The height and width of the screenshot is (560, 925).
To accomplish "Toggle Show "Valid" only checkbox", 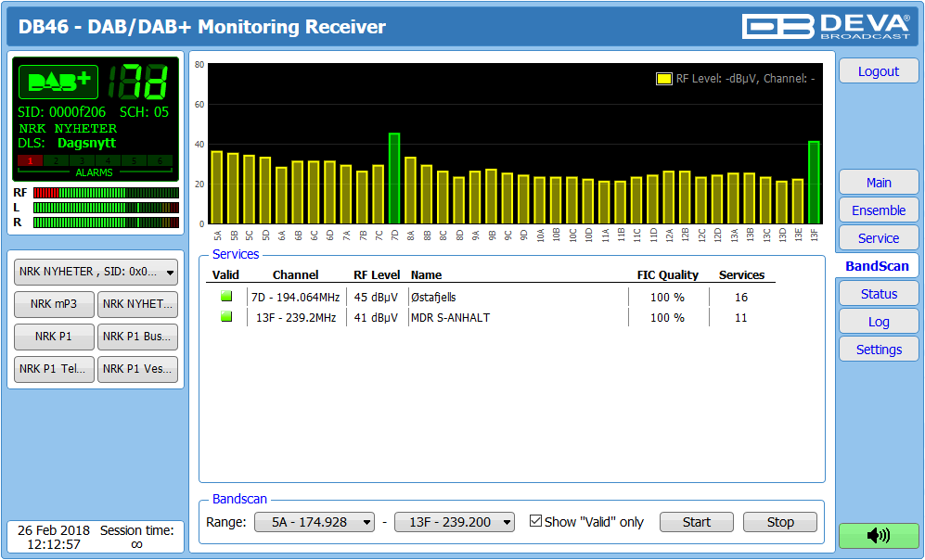I will 535,522.
